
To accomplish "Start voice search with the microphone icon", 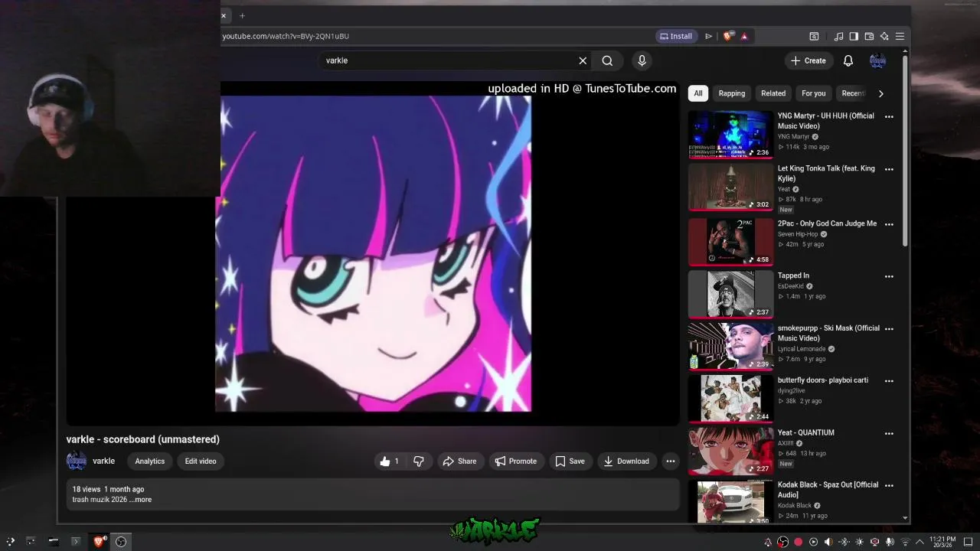I will click(x=642, y=60).
